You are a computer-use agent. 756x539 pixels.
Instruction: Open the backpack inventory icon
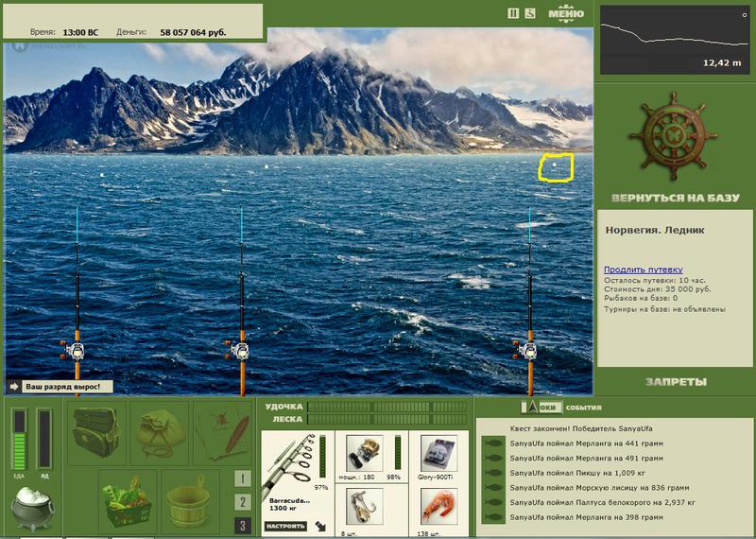(96, 433)
